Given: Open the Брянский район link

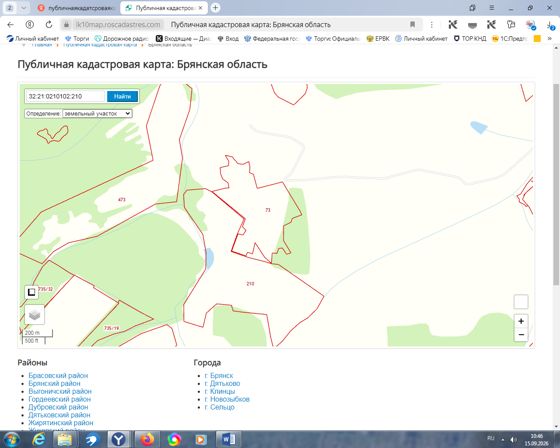Looking at the screenshot, I should pos(54,383).
